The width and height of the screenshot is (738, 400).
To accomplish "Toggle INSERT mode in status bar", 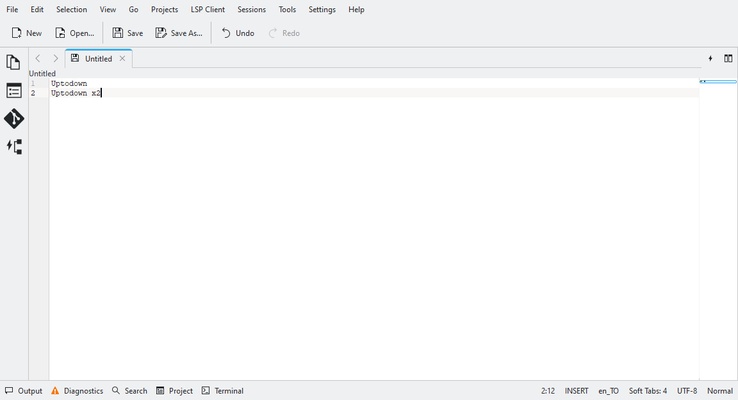I will [x=577, y=391].
